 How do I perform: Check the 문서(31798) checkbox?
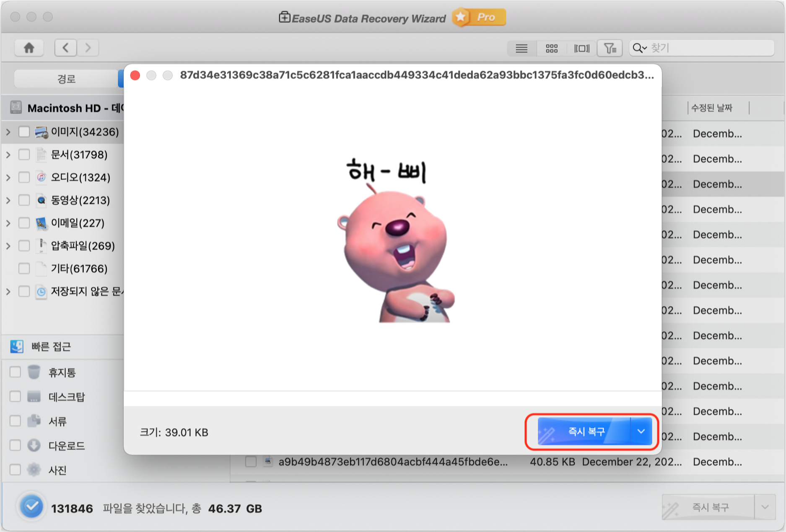pos(24,155)
